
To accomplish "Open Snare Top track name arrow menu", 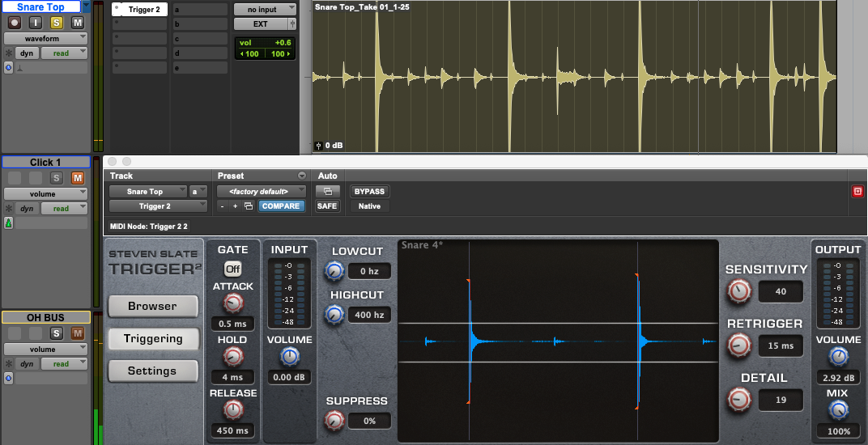I will point(86,6).
